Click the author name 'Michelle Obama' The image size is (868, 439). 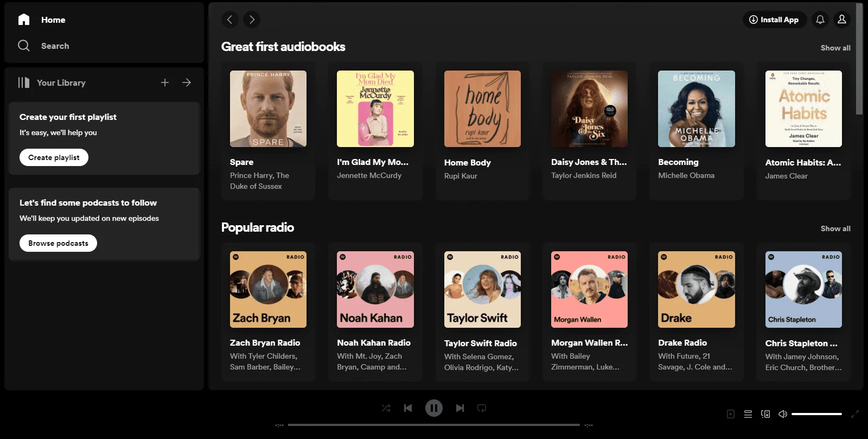point(686,175)
